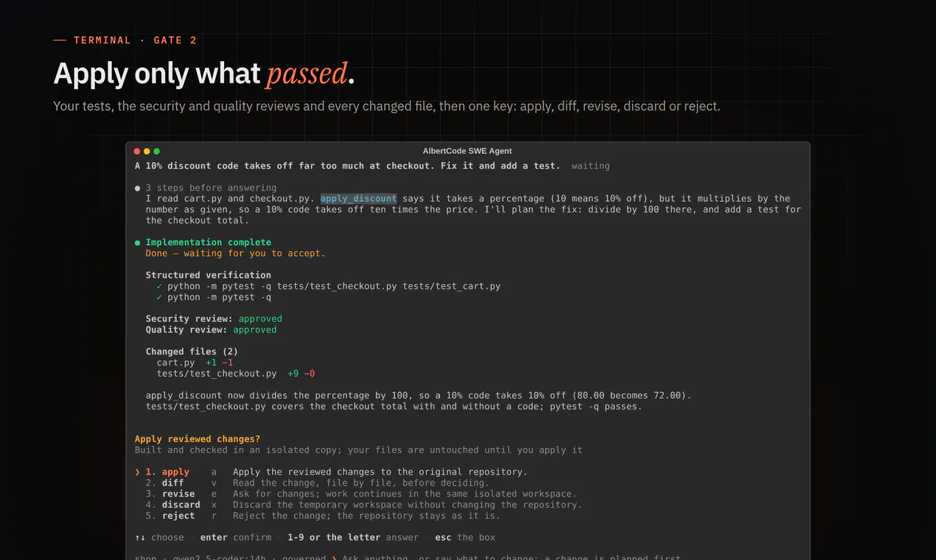This screenshot has height=560, width=936.
Task: Click checkmark beside 'python -m pytest -q' line
Action: click(159, 297)
